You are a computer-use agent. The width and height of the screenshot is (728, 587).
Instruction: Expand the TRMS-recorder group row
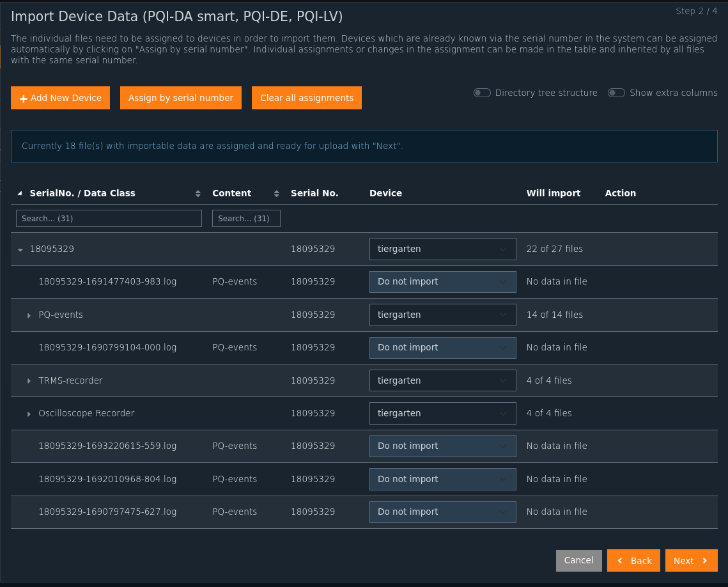point(29,381)
